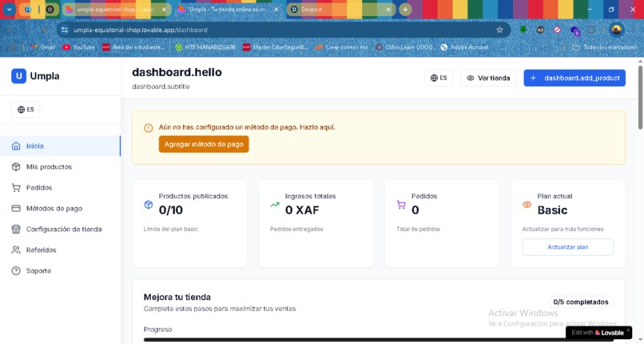Click the warning icon in the payment alert
644x344 pixels.
[149, 128]
